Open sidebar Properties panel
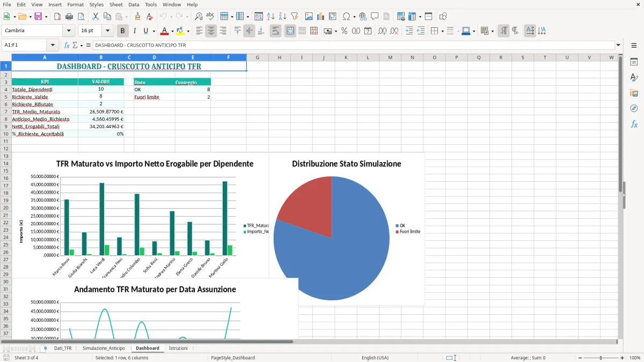The width and height of the screenshot is (644, 362). (x=634, y=62)
